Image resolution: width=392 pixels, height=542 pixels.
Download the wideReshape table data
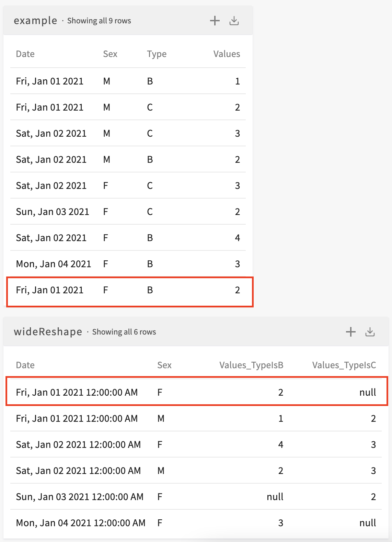370,332
